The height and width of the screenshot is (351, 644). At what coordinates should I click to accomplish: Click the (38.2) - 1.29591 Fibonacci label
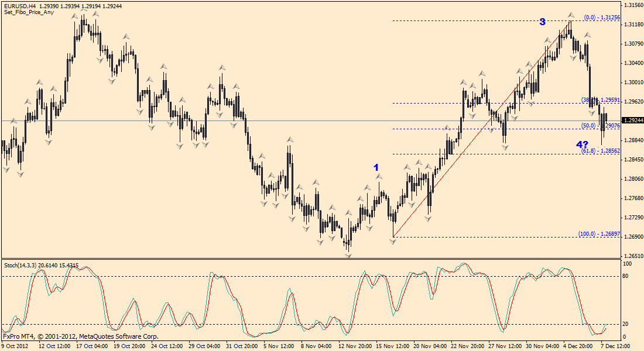point(601,100)
